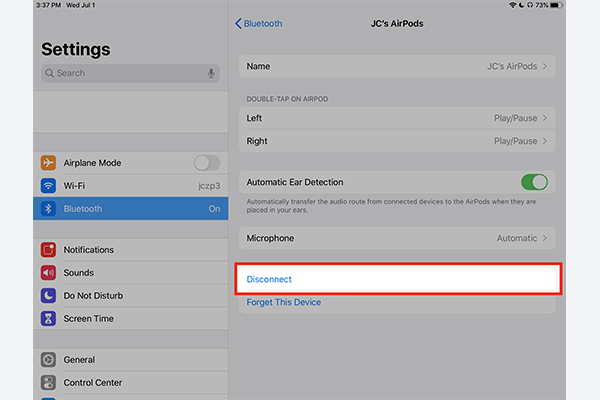Open Screen Time settings
This screenshot has height=400, width=600.
tap(130, 318)
